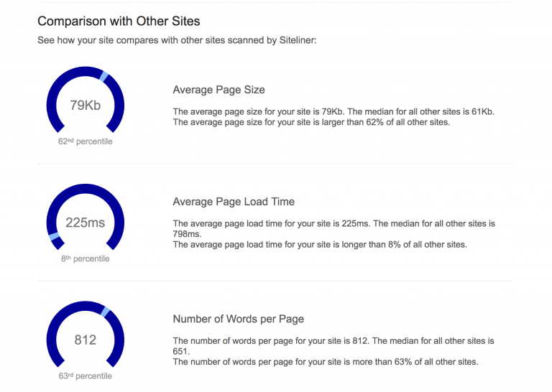The height and width of the screenshot is (392, 552).
Task: Click the page size median 61Kb description
Action: (x=333, y=112)
